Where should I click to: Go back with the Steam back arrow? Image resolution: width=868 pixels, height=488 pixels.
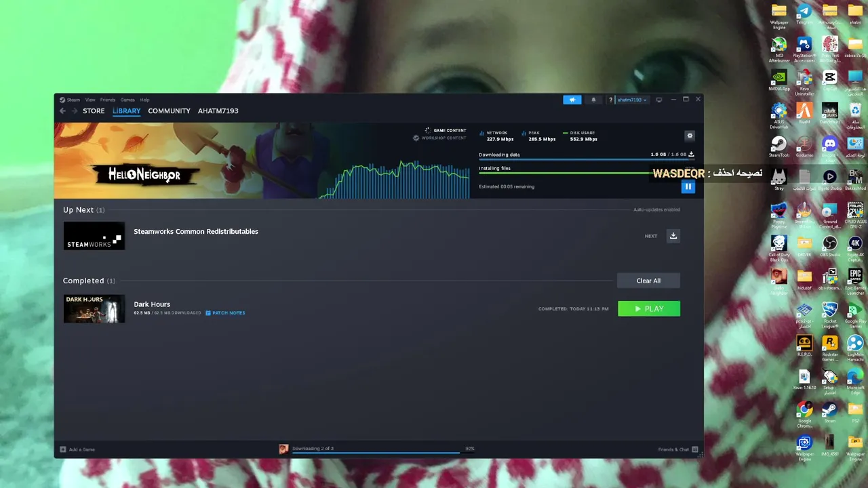click(x=62, y=111)
